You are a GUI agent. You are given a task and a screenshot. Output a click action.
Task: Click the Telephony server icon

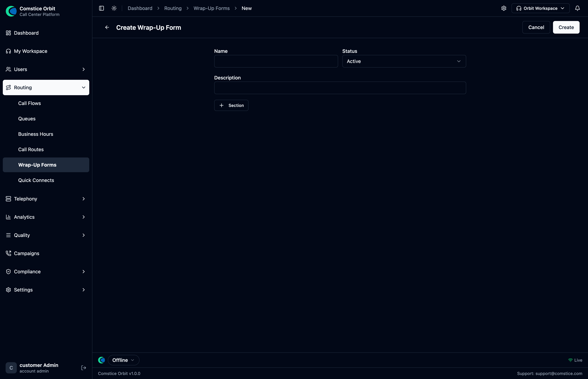pos(8,199)
